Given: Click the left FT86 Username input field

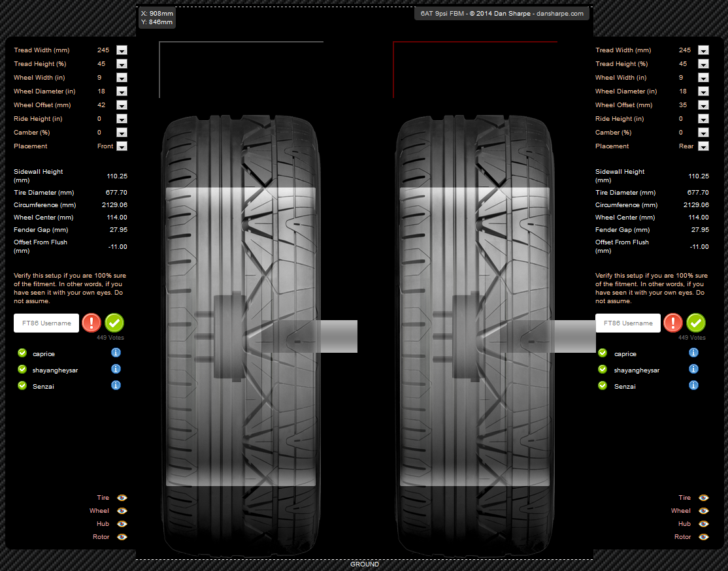Looking at the screenshot, I should [46, 323].
